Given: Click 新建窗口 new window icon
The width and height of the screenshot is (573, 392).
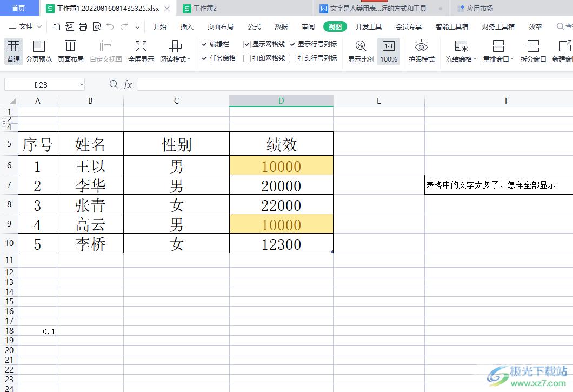Looking at the screenshot, I should click(562, 51).
